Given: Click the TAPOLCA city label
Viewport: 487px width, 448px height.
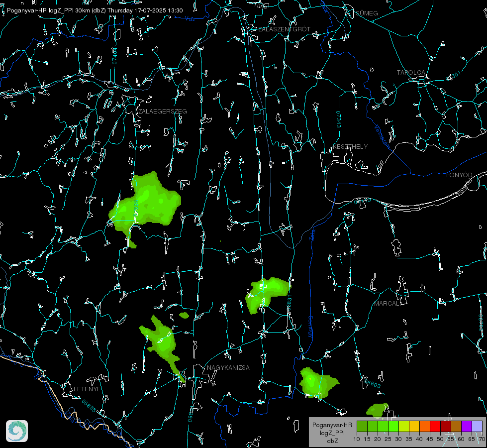Looking at the screenshot, I should (x=411, y=73).
